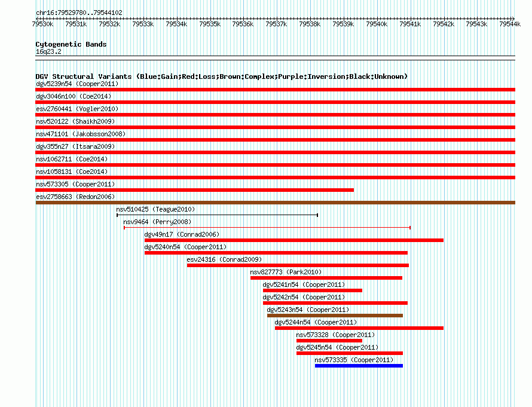Select the nsv827773 (Park2010) loss bar
The image size is (532, 407).
coord(326,278)
